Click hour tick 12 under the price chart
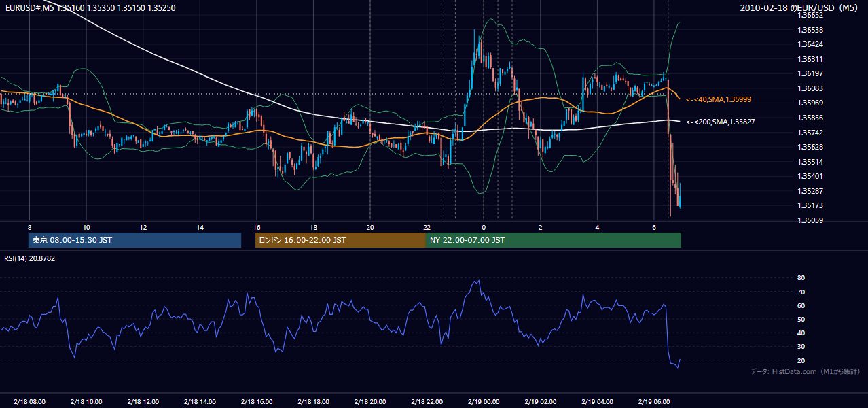This screenshot has width=868, height=408. pyautogui.click(x=143, y=227)
